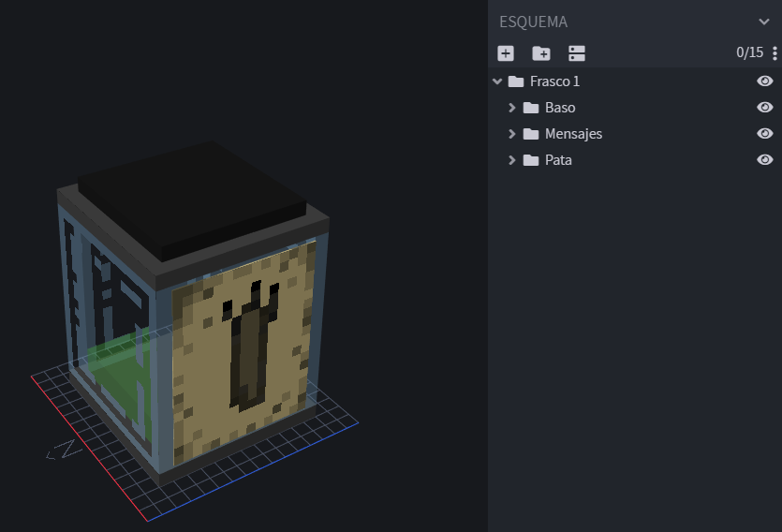Click the Frasco 1 folder icon
This screenshot has height=532, width=782.
coord(516,81)
